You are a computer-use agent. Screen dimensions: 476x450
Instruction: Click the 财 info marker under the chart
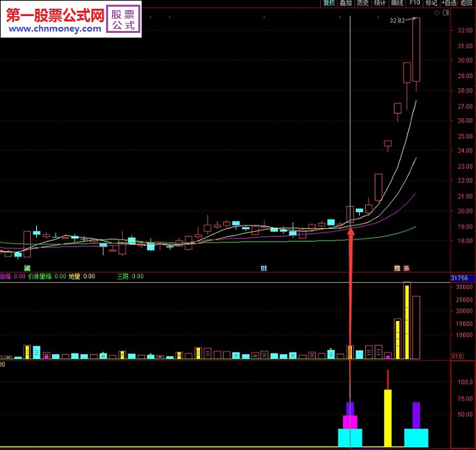264,268
